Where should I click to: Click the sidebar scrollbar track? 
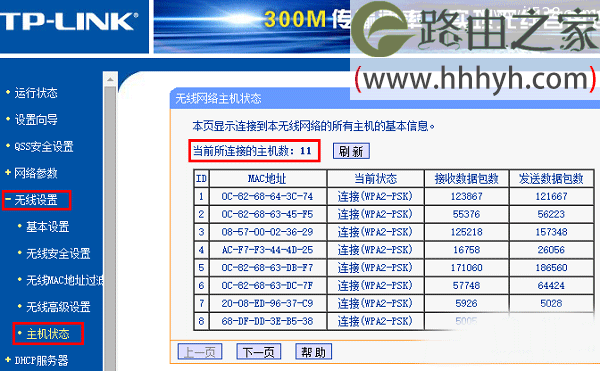click(110, 229)
